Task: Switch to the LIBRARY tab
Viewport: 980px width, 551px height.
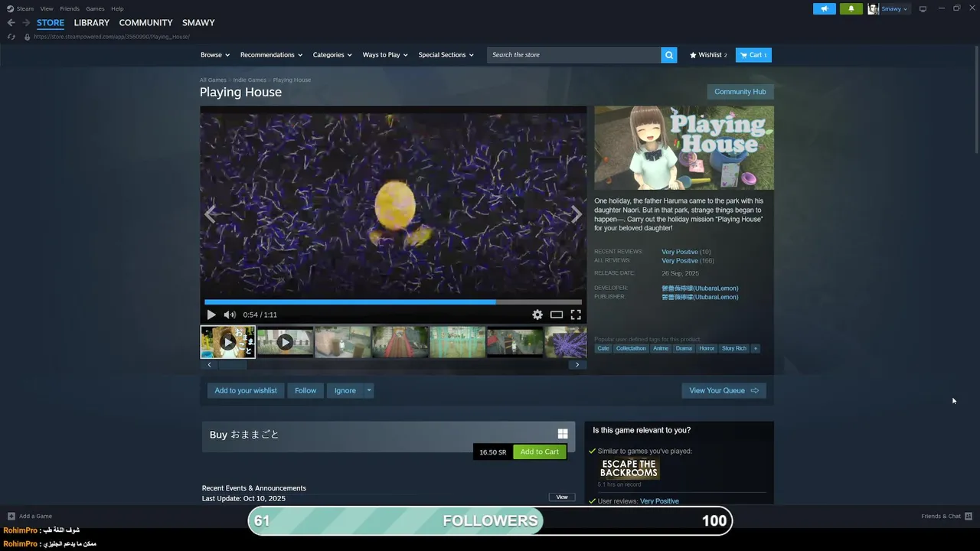Action: (x=92, y=23)
